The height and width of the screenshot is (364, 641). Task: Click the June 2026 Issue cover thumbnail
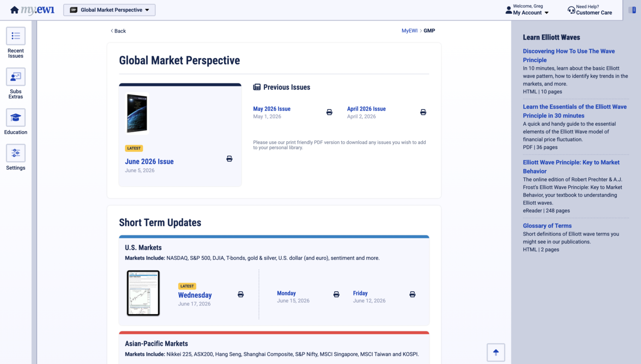click(x=137, y=113)
